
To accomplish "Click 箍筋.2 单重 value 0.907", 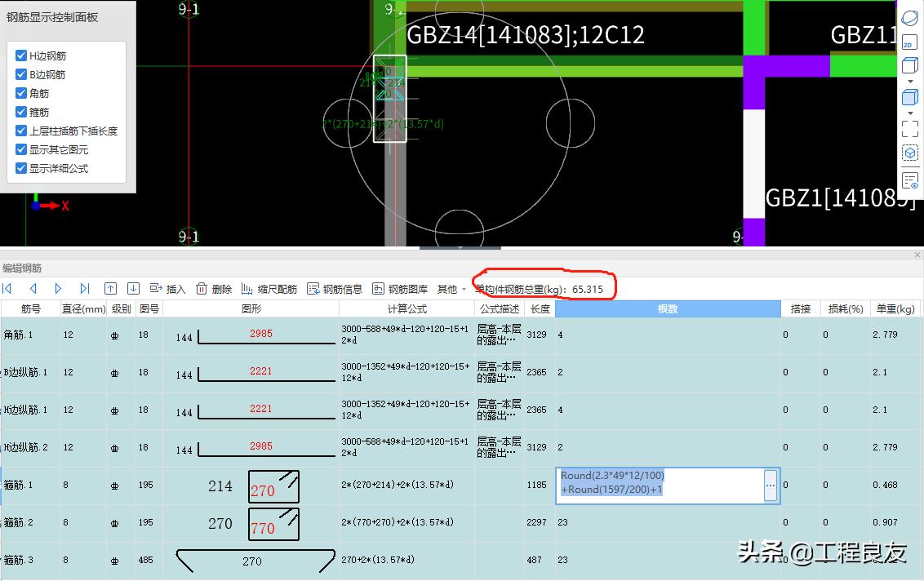I will [885, 522].
